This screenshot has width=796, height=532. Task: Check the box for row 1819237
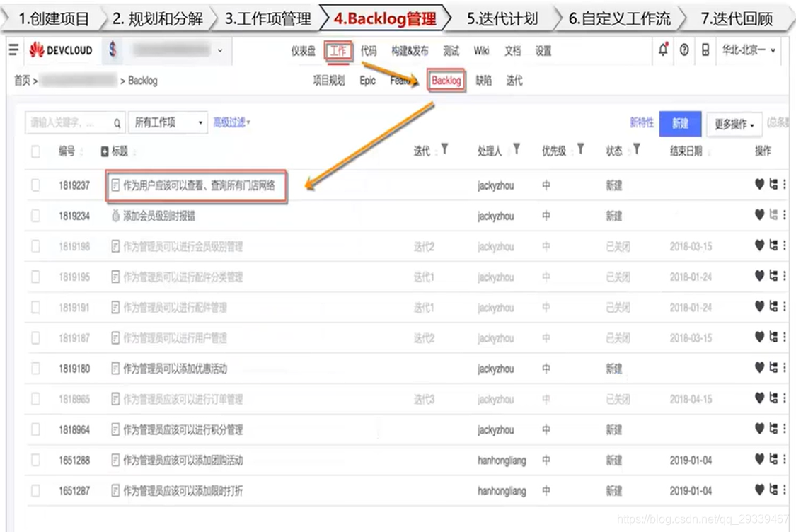tap(35, 185)
